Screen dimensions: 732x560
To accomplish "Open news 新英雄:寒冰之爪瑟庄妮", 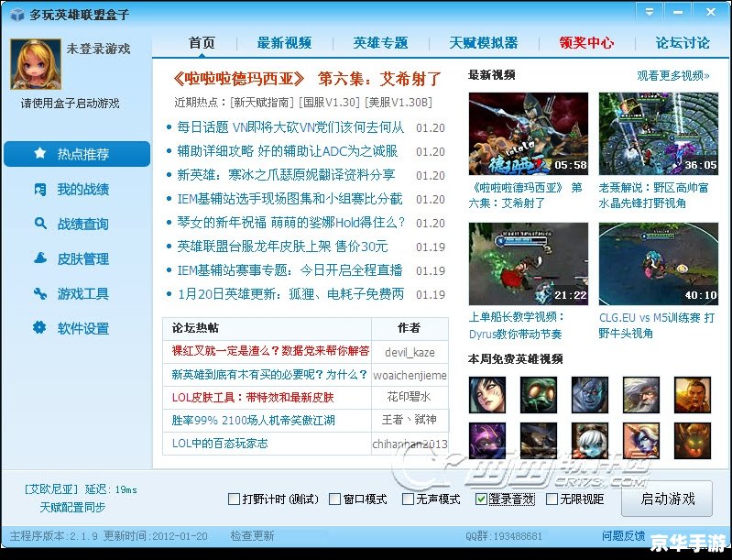I will tap(286, 175).
